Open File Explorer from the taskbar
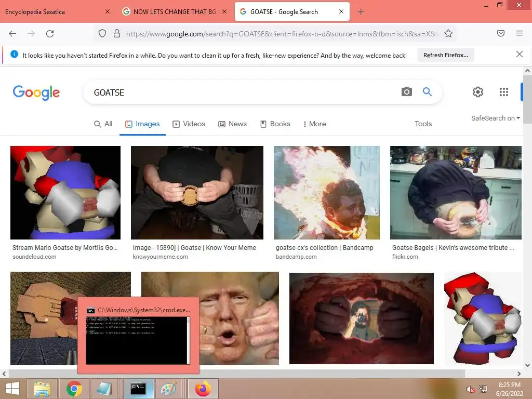 [x=42, y=389]
